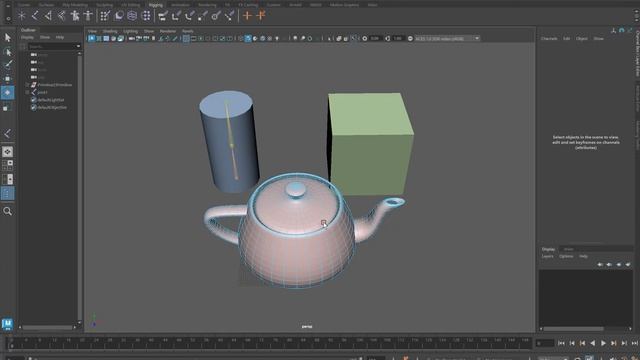
Task: Apply the Orient constraint shelf icon
Action: 189,16
